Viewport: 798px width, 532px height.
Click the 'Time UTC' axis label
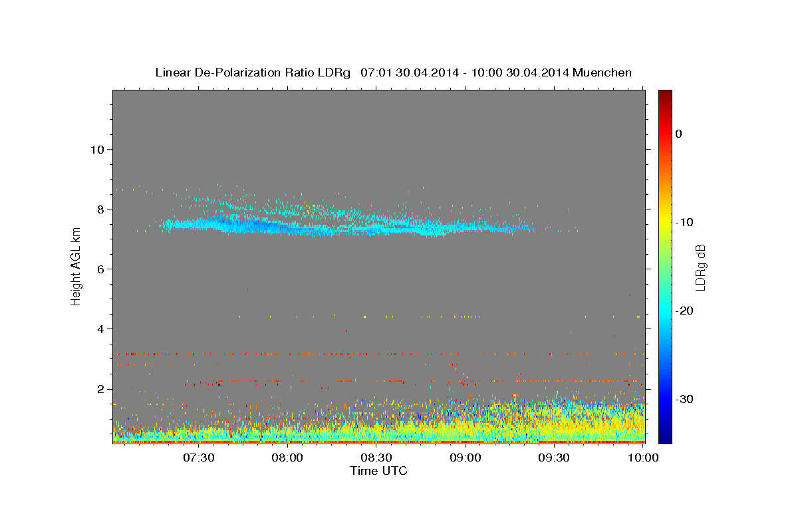(378, 471)
